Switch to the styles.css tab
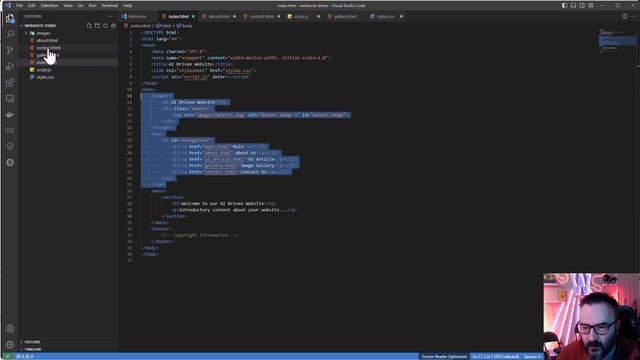Image resolution: width=640 pixels, height=360 pixels. tap(385, 16)
